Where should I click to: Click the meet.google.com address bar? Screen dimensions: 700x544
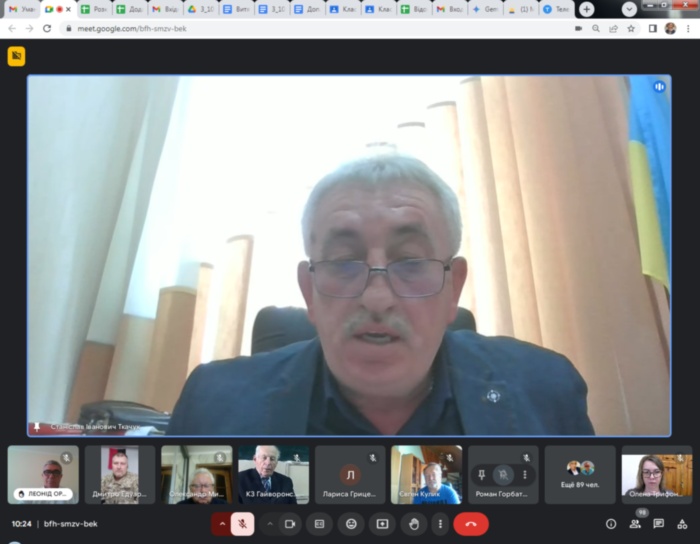pyautogui.click(x=300, y=28)
